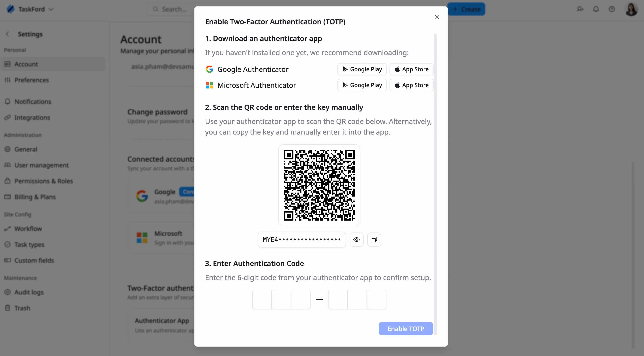The image size is (644, 356).
Task: Click the dialog's vertical scrollbar
Action: click(435, 184)
